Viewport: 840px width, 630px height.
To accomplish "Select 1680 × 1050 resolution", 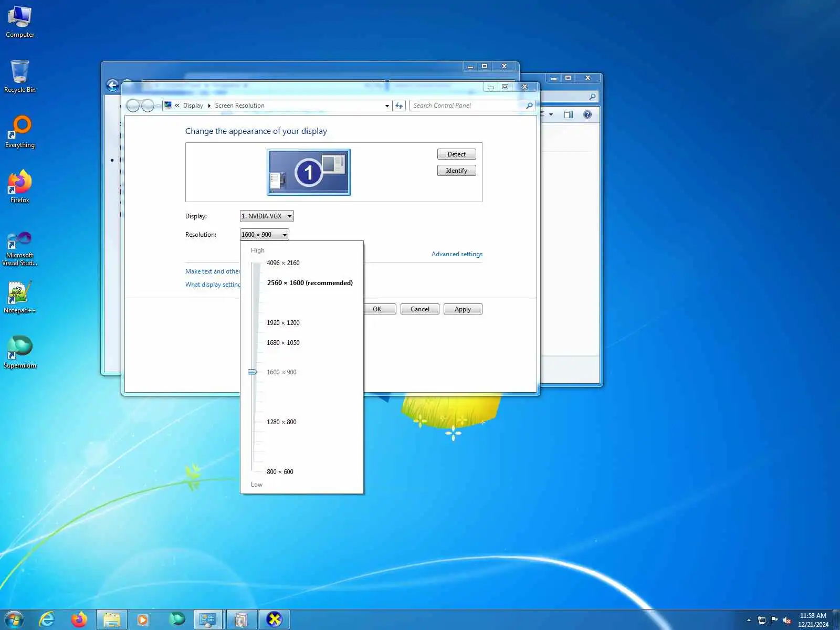I will point(283,343).
